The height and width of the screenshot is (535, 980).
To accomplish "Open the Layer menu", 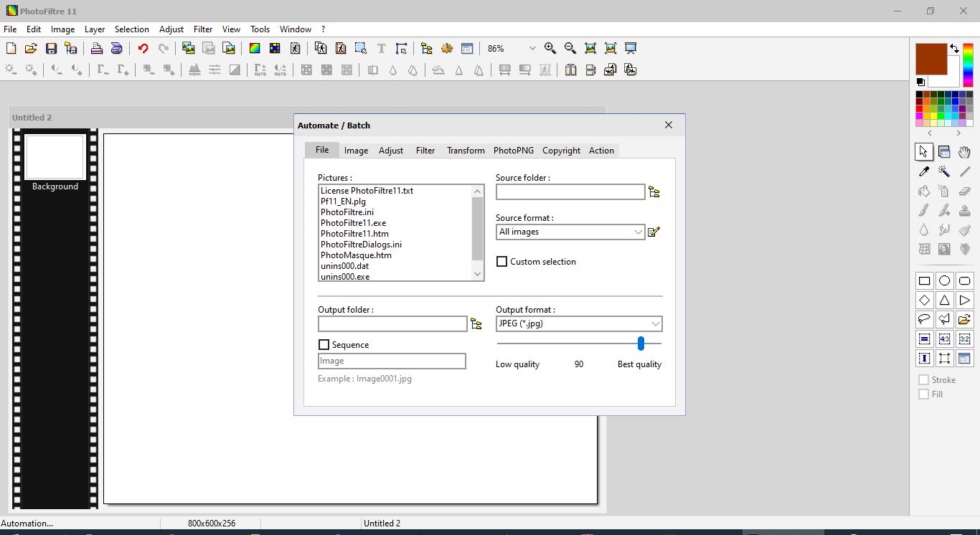I will [95, 29].
